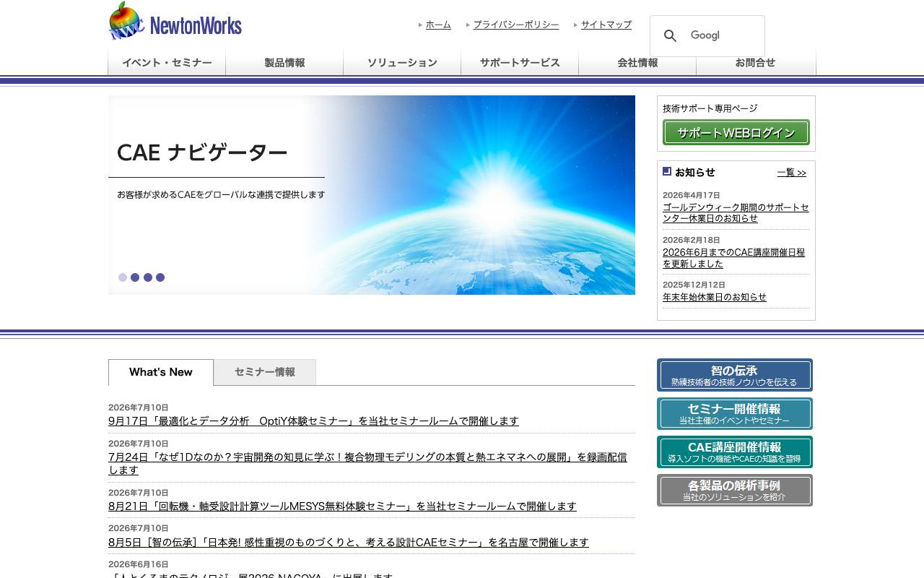Click the NewtonWorks apple logo
Image resolution: width=924 pixels, height=578 pixels.
point(175,21)
